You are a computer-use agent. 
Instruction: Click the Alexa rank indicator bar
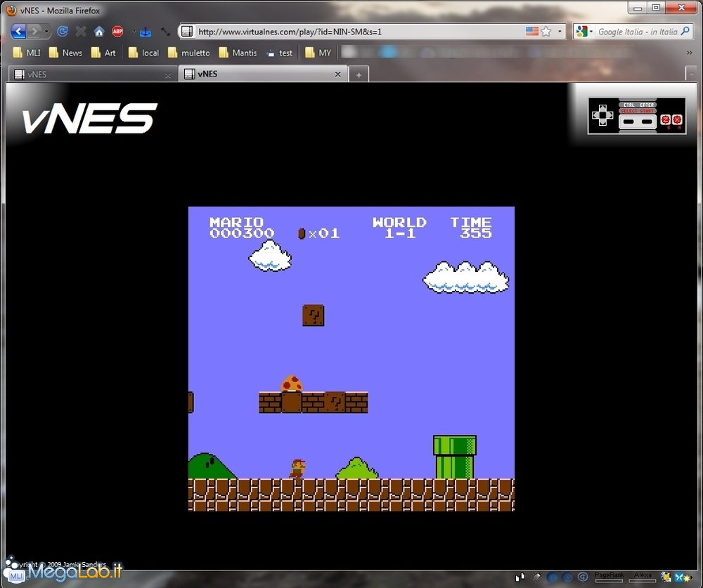643,577
